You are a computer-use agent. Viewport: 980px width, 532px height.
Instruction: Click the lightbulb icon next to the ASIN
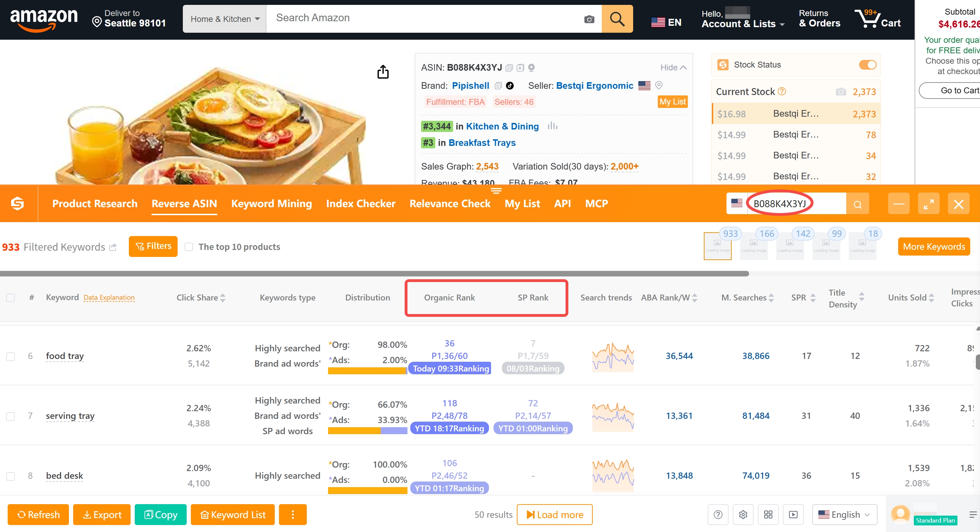(x=531, y=68)
